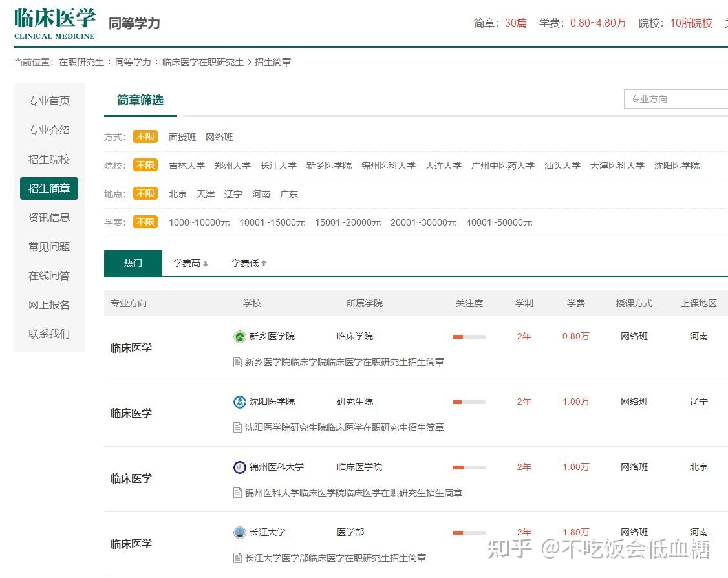Open 网上报名 in the sidebar
The height and width of the screenshot is (578, 728).
(49, 305)
